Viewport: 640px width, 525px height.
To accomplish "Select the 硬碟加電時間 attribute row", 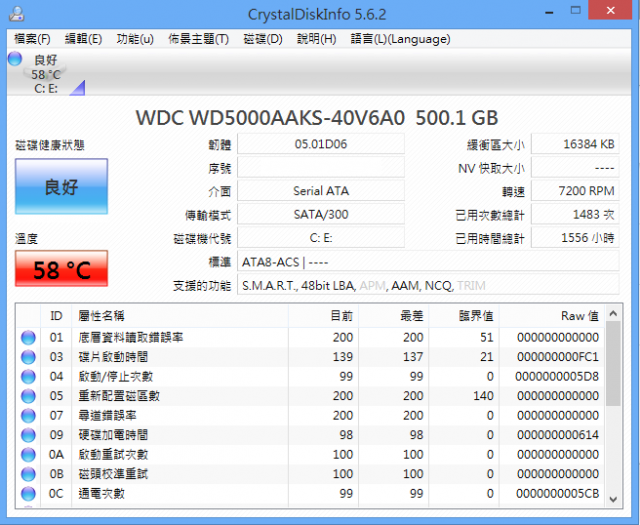I will 311,435.
